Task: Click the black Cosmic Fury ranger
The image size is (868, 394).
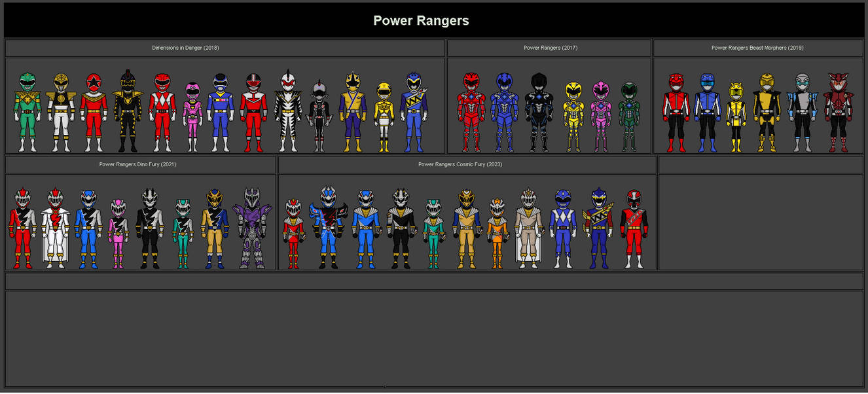Action: tap(400, 228)
